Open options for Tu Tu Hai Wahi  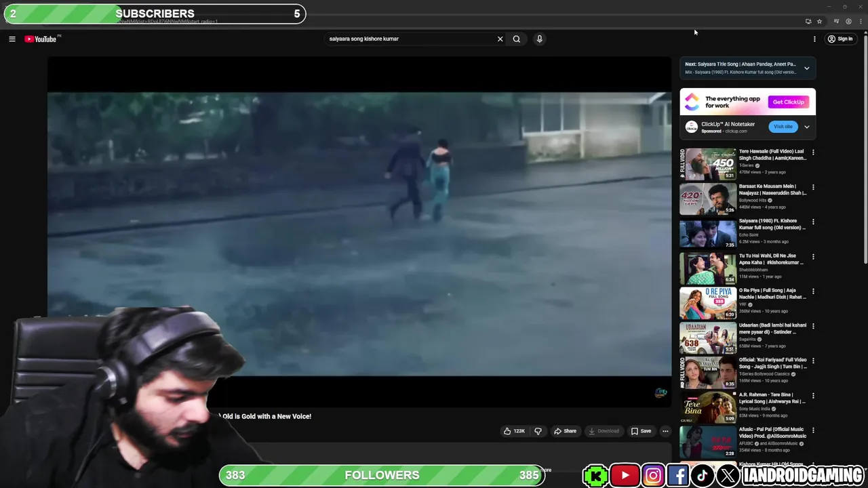coord(813,257)
